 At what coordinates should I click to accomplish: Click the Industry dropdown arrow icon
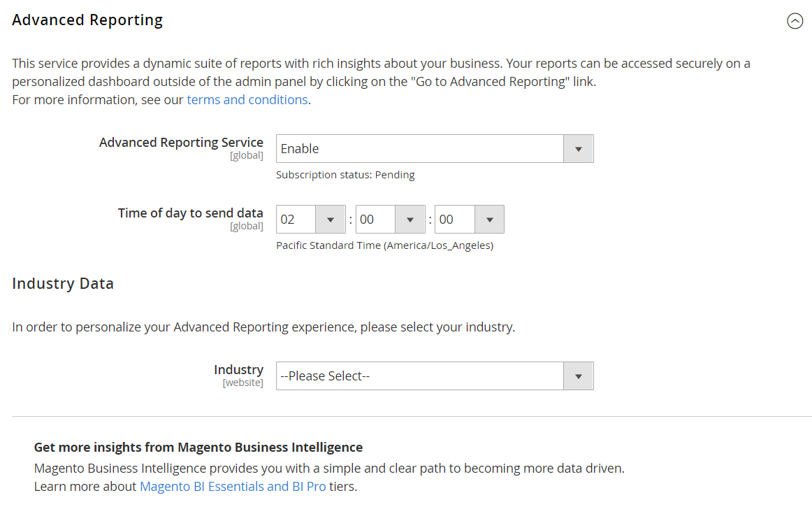coord(578,376)
